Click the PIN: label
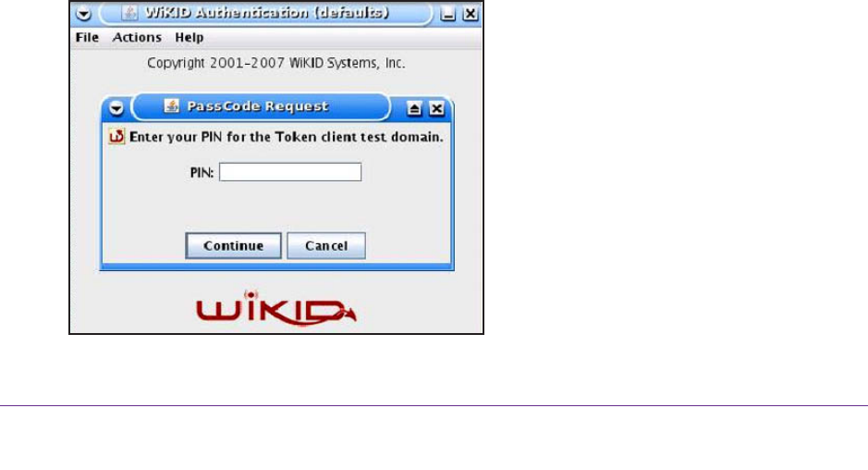This screenshot has height=470, width=868. (202, 173)
